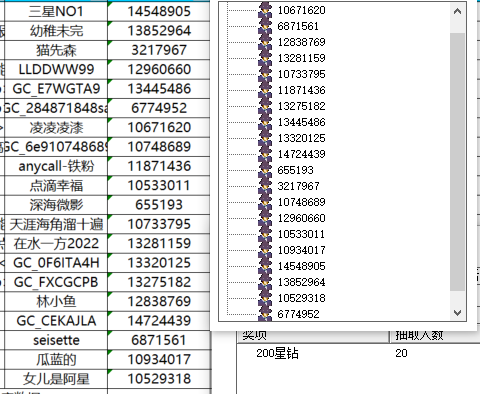Select spreadsheet cell 猫先森

(x=56, y=50)
